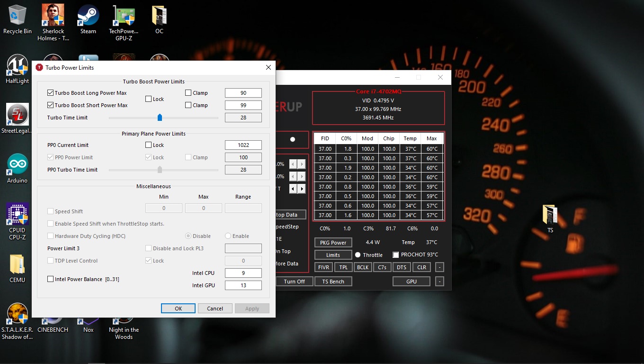The height and width of the screenshot is (364, 644).
Task: Click OK in Turbo Power Limits
Action: (178, 308)
